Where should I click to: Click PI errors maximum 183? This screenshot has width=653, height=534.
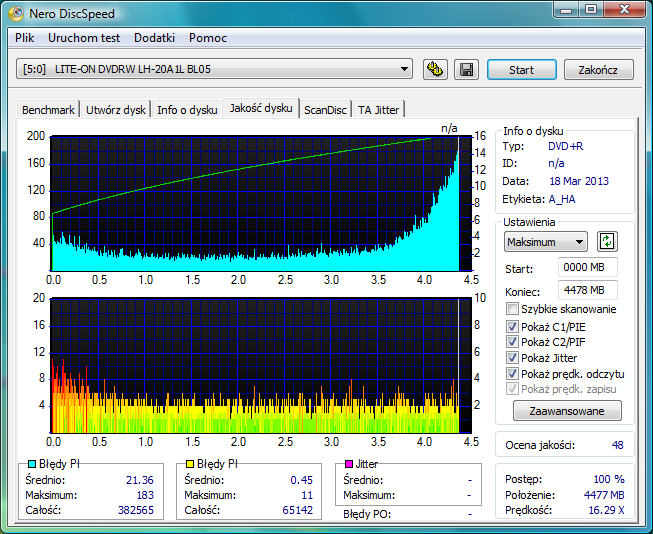145,495
